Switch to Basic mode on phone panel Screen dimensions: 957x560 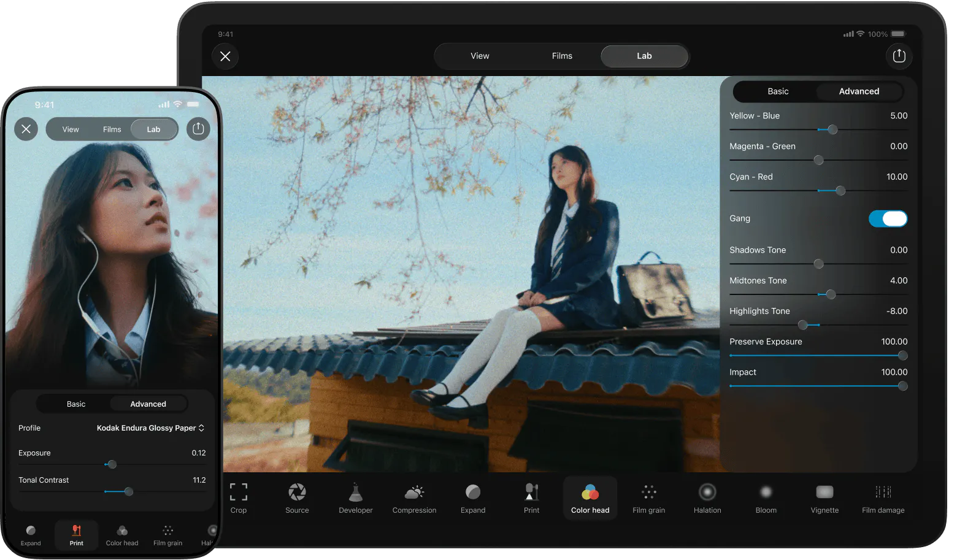coord(76,404)
